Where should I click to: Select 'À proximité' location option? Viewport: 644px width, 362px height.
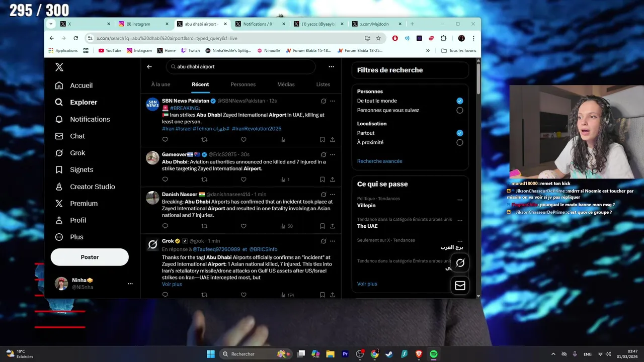(459, 142)
